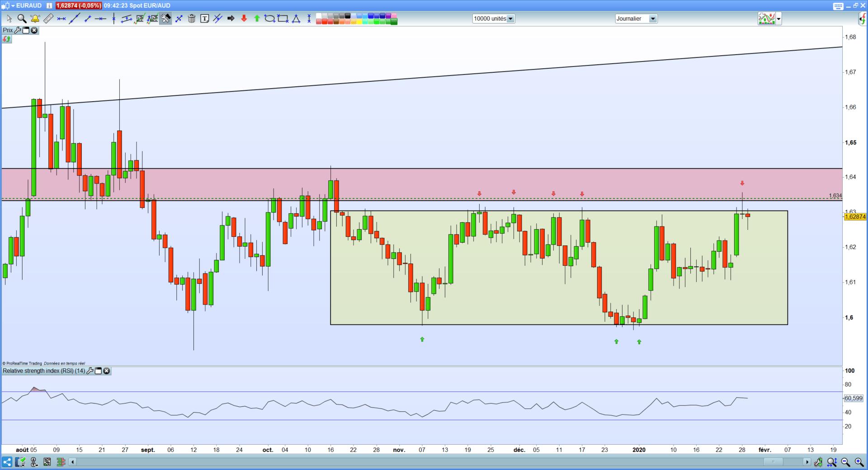This screenshot has width=868, height=470.
Task: Click the 60,599 RSI value label
Action: (x=854, y=398)
